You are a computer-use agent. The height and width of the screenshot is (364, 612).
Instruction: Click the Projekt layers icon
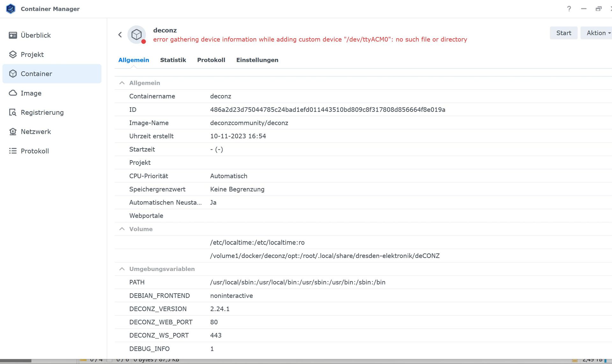pyautogui.click(x=13, y=54)
